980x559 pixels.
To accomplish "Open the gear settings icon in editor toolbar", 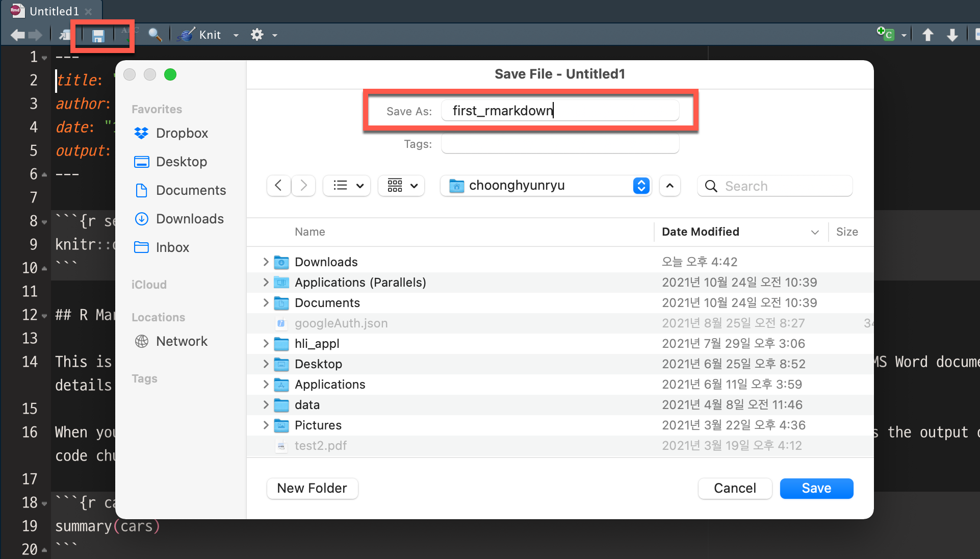I will (257, 35).
